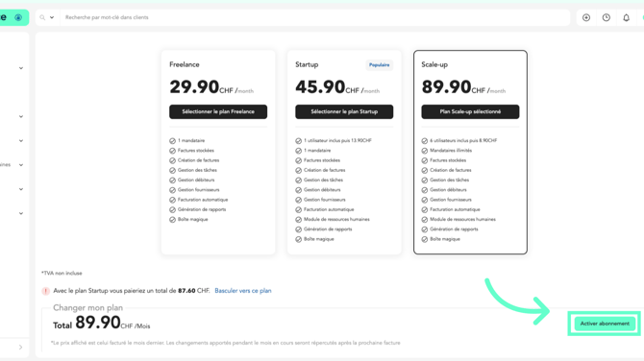Expand the sidebar with the right arrow
Viewport: 644px width, 361px height.
pyautogui.click(x=20, y=347)
